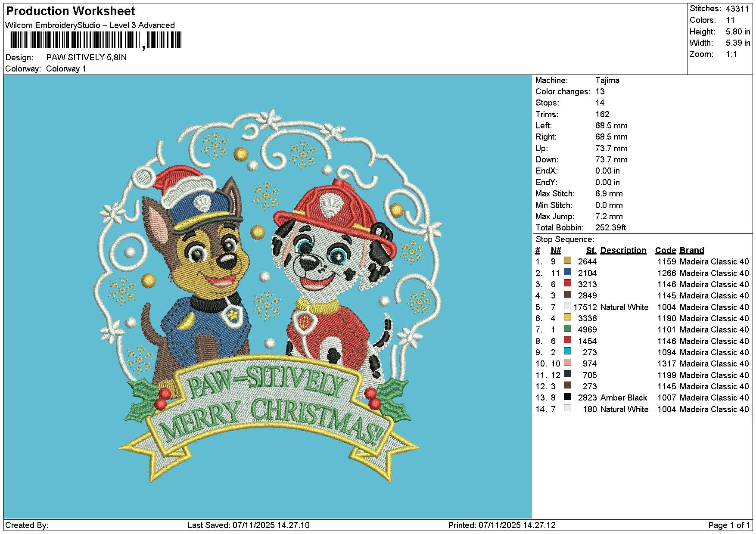This screenshot has height=534, width=756.
Task: Select stitch count 4969 in stop 7
Action: [588, 330]
